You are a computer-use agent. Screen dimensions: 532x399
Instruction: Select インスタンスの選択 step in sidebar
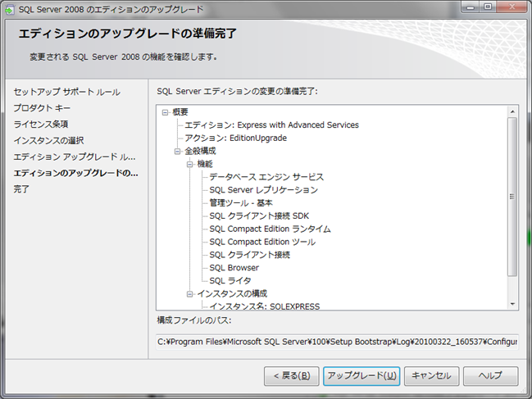click(48, 140)
